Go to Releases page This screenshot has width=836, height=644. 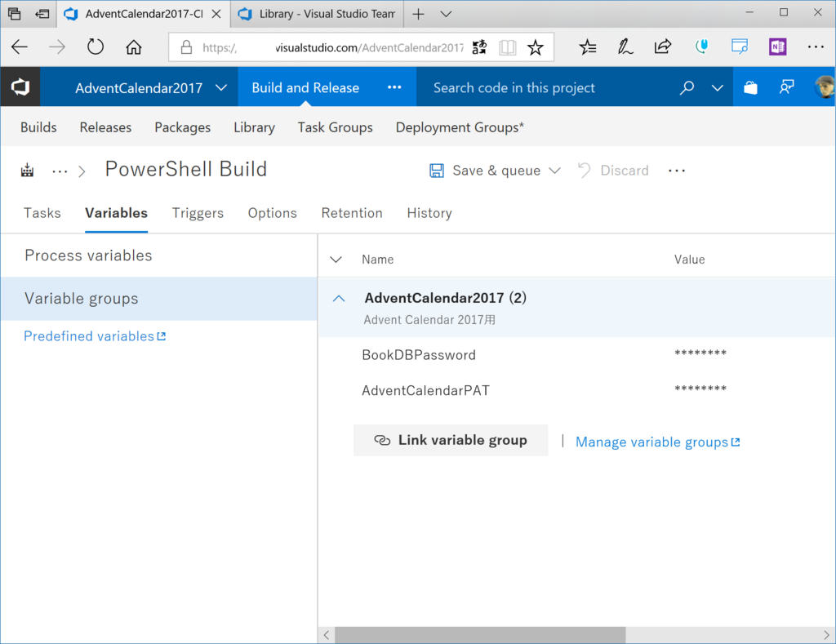[105, 127]
